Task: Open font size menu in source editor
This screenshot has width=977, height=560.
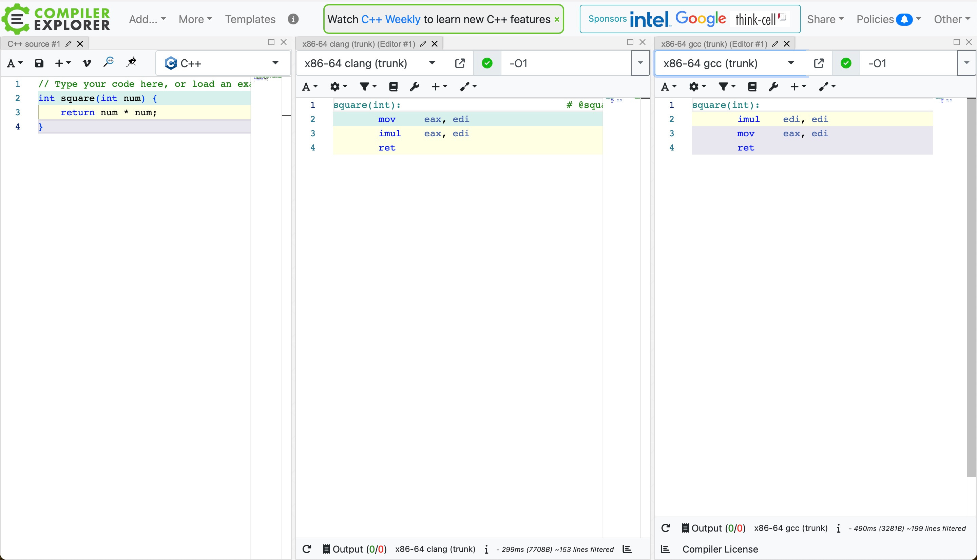Action: pos(15,63)
